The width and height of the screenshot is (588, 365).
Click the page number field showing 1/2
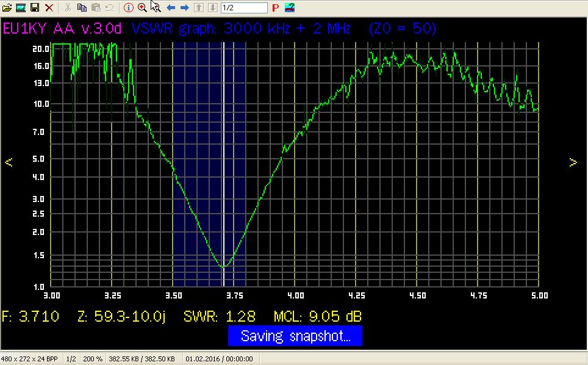(243, 8)
